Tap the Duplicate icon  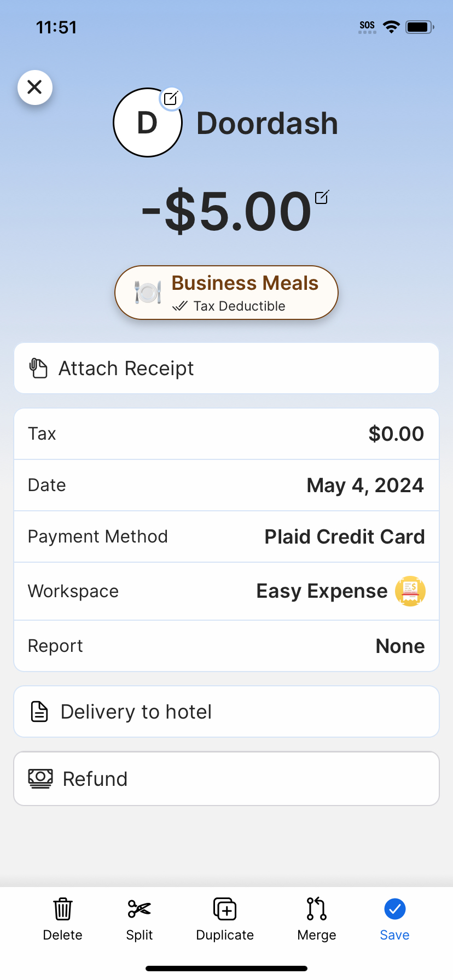(225, 909)
